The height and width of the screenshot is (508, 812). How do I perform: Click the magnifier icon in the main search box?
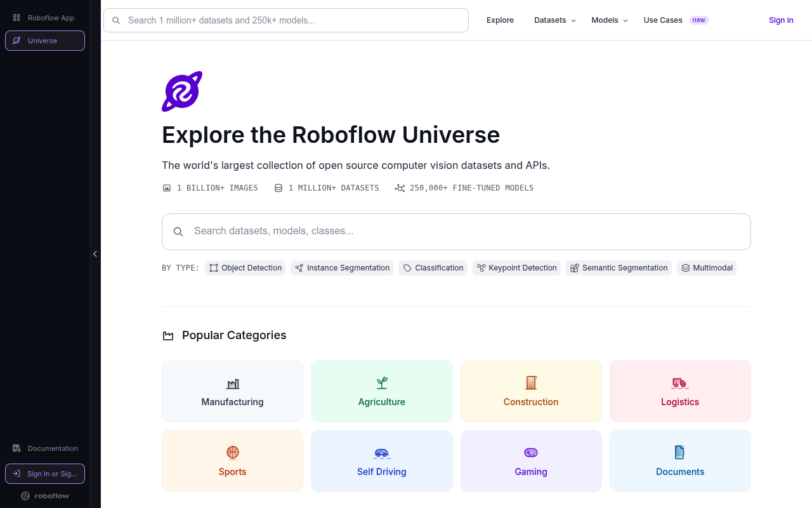coord(178,232)
